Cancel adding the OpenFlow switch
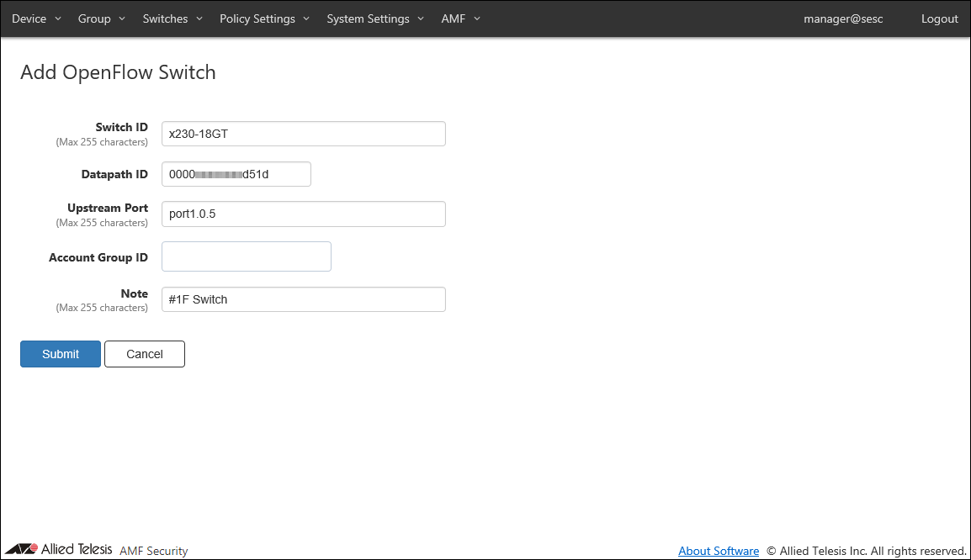The image size is (971, 560). pos(144,354)
